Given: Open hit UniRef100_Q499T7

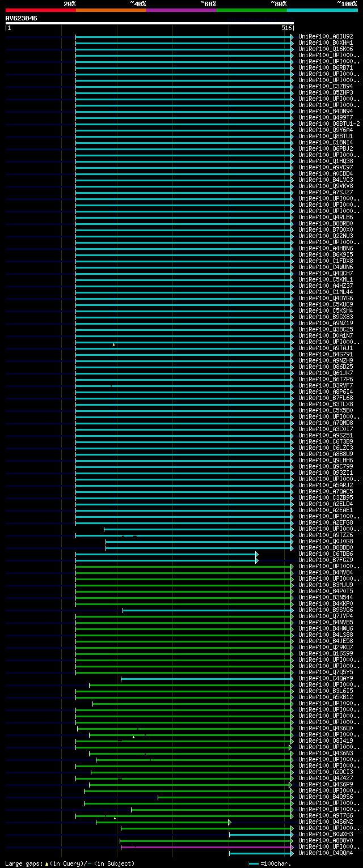Looking at the screenshot, I should [326, 117].
